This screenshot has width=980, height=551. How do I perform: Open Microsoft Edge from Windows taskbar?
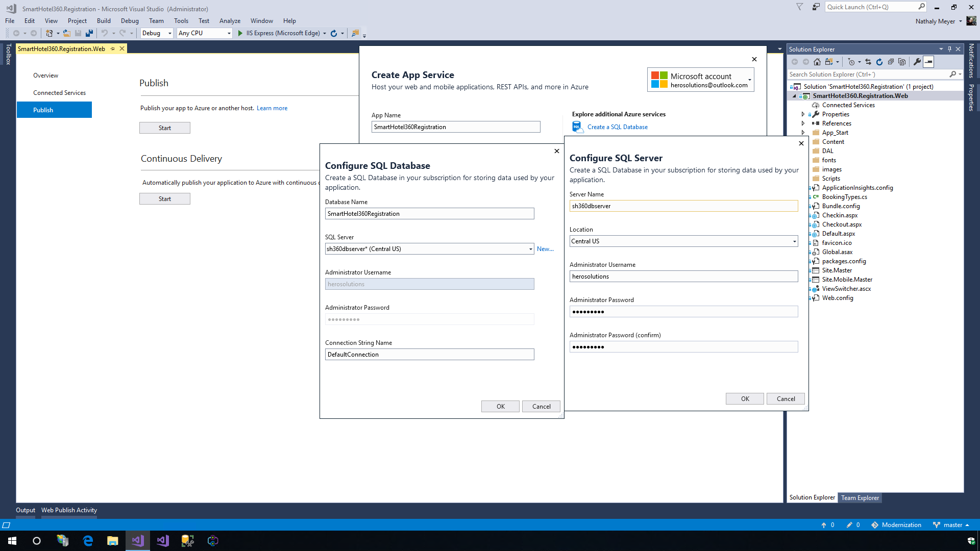click(88, 541)
